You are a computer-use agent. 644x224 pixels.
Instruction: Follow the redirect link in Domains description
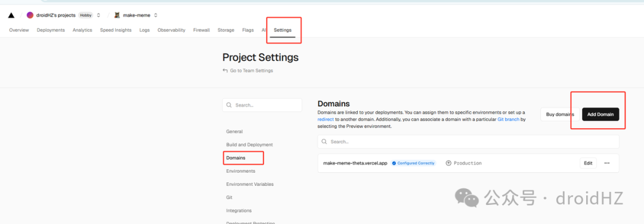(x=326, y=119)
